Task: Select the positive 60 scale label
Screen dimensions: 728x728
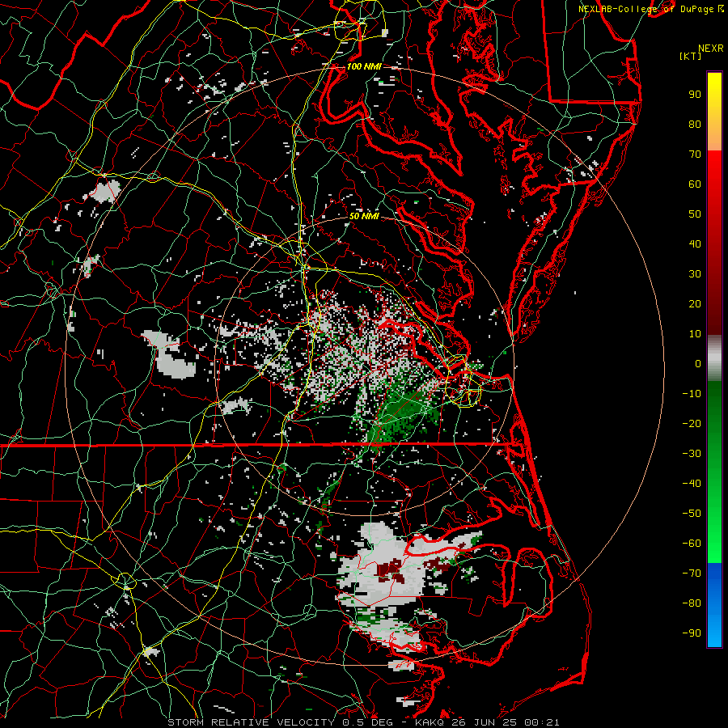Action: point(695,184)
